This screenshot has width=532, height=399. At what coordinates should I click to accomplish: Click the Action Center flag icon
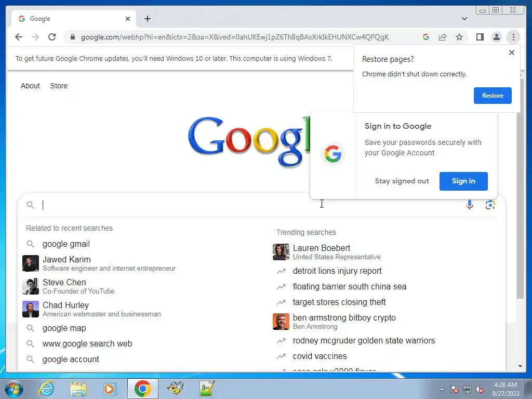click(454, 389)
